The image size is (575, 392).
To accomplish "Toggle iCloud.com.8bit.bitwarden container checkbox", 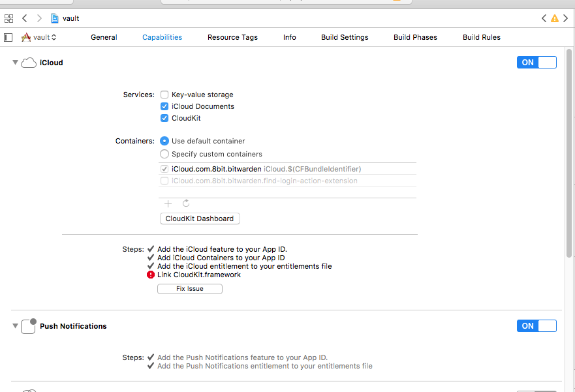I will [x=164, y=169].
